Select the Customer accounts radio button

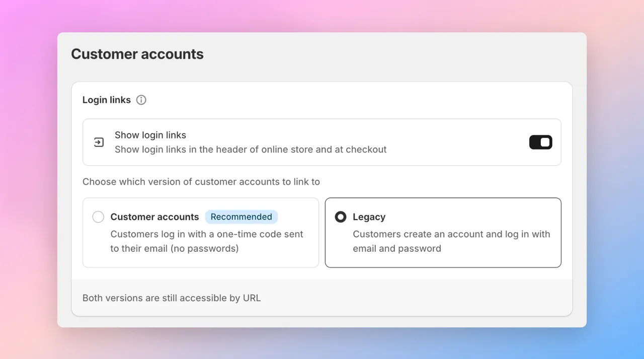98,217
